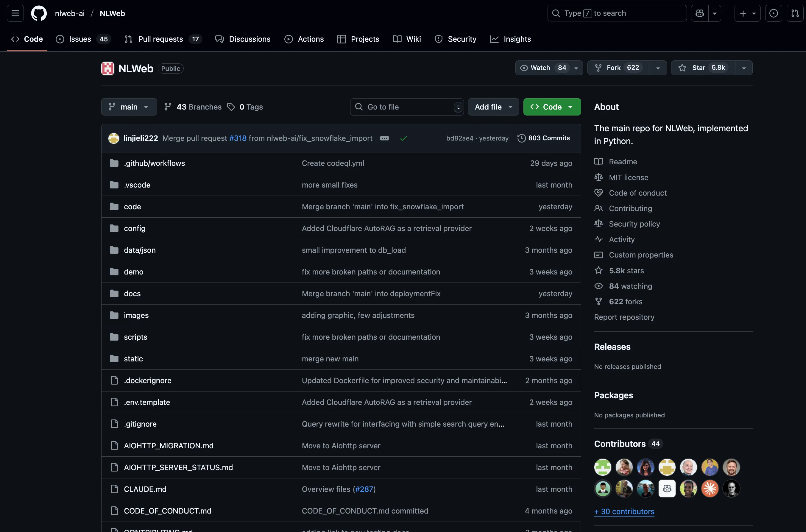The height and width of the screenshot is (532, 806).
Task: Open the Copilot options dropdown arrow
Action: point(714,13)
